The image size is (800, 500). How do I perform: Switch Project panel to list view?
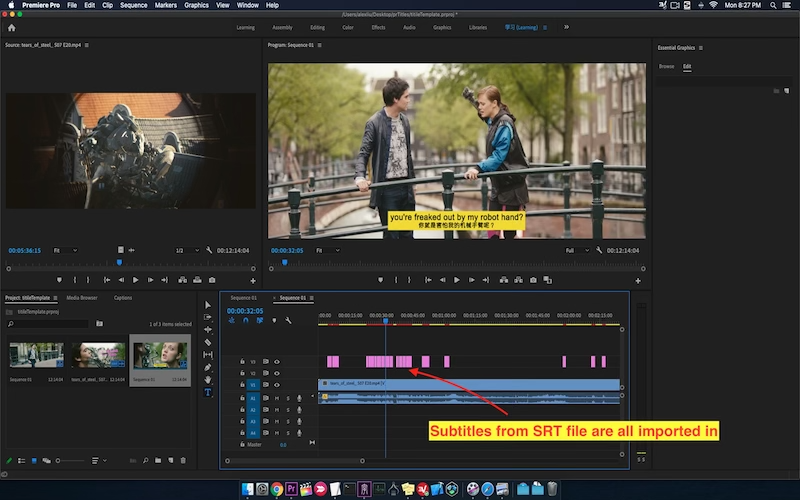(x=21, y=460)
